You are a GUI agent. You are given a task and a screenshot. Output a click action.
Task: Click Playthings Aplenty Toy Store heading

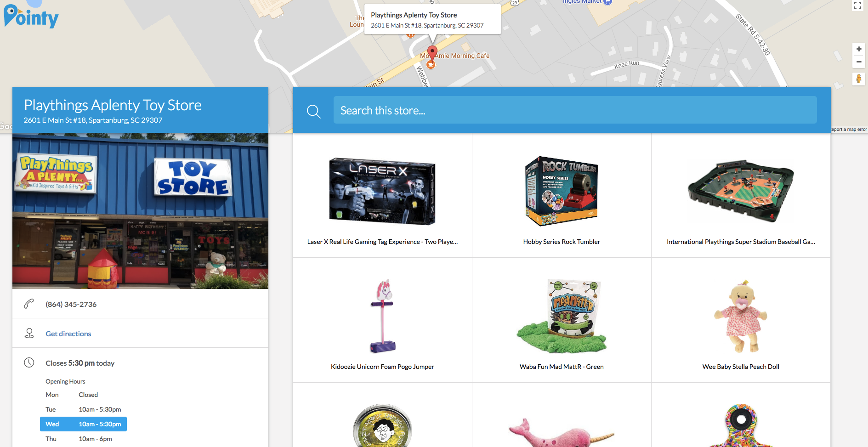click(113, 105)
